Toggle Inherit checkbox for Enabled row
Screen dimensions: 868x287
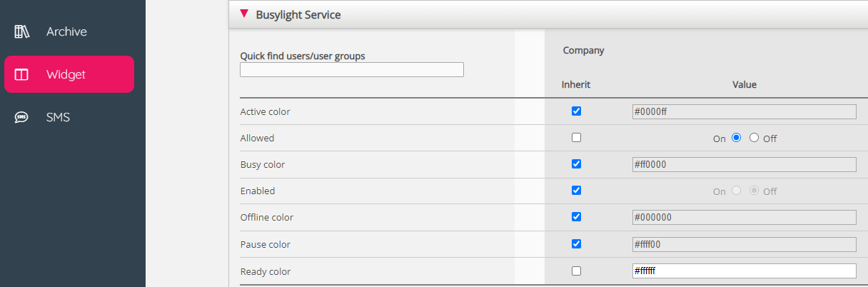point(576,191)
